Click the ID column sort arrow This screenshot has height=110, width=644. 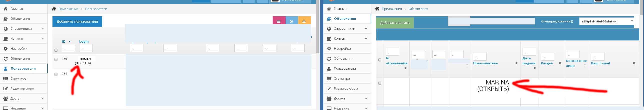69,42
